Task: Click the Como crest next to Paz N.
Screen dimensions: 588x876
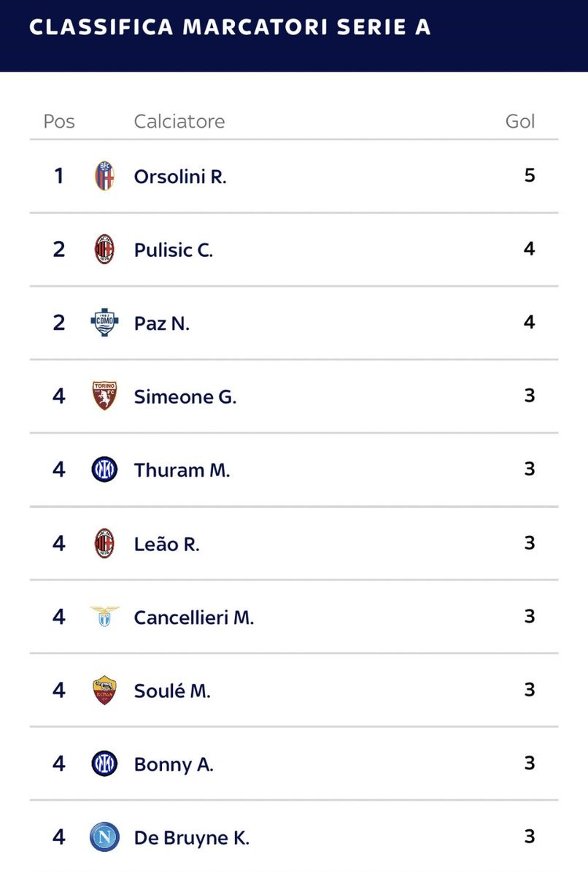Action: [104, 323]
